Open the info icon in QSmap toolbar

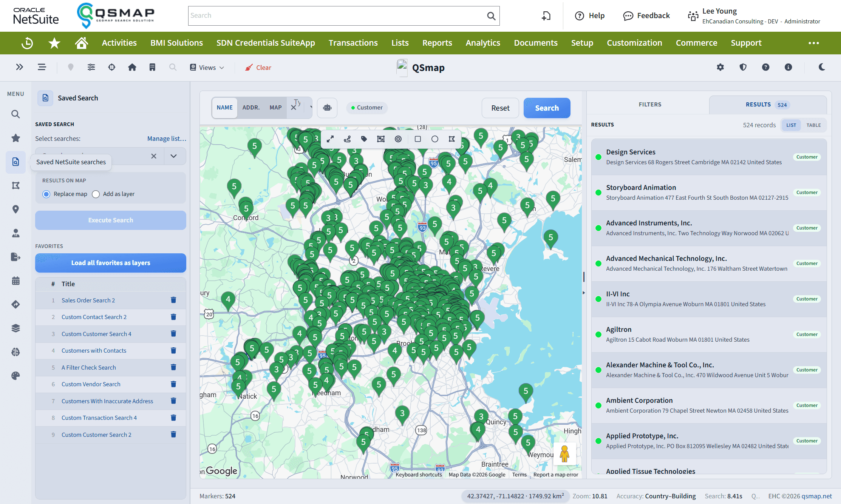tap(788, 67)
